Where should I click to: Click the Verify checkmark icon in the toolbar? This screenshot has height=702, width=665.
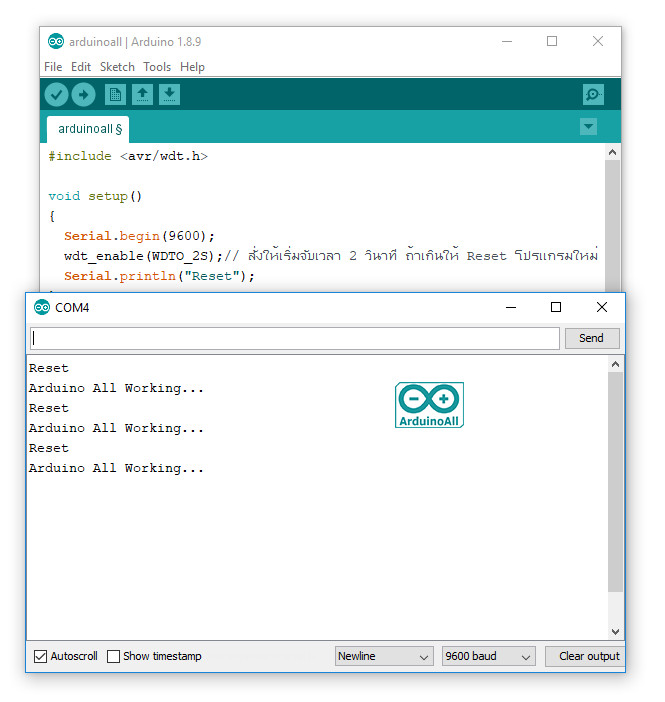(x=56, y=95)
